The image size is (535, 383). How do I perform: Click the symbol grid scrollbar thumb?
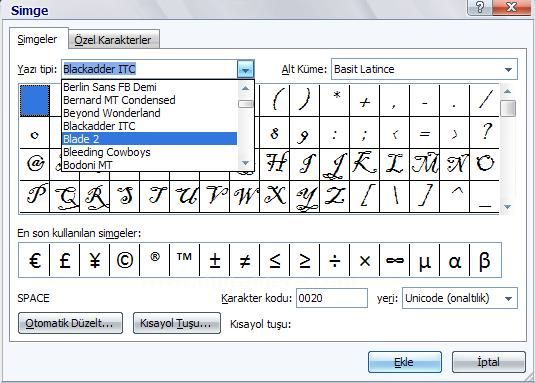coord(508,109)
